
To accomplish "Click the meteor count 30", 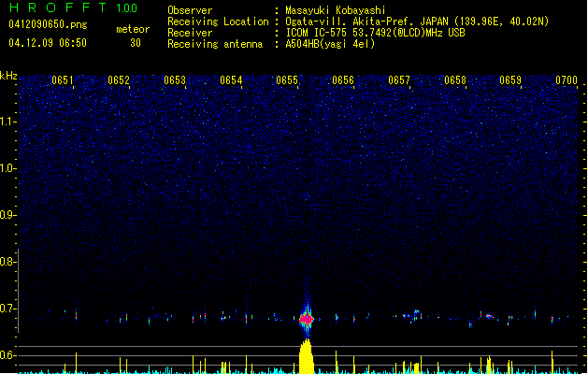I will point(136,43).
